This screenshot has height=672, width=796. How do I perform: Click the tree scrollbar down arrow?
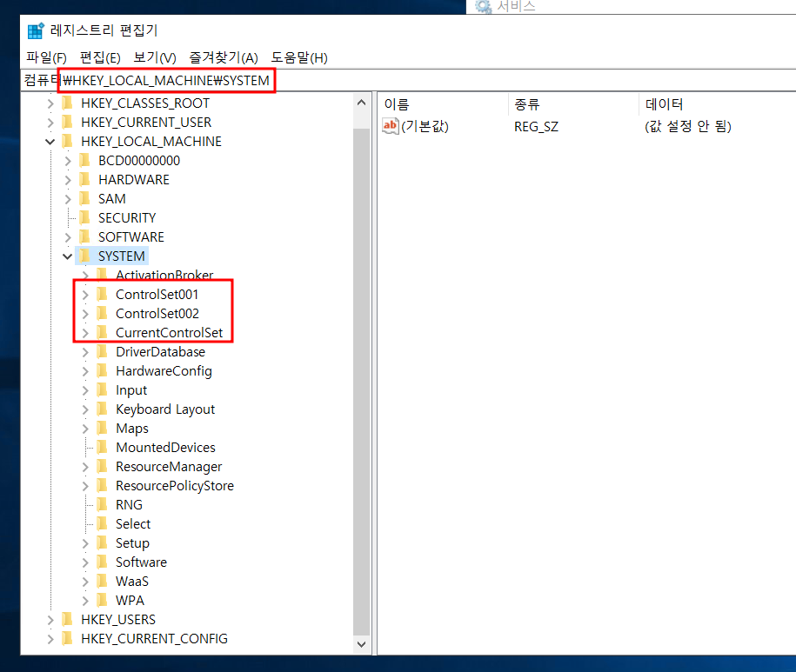click(361, 644)
